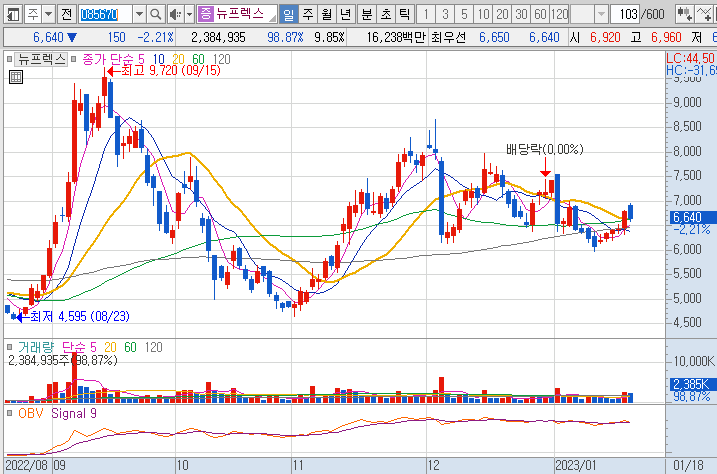Click the stock code input field 085670

coord(105,15)
